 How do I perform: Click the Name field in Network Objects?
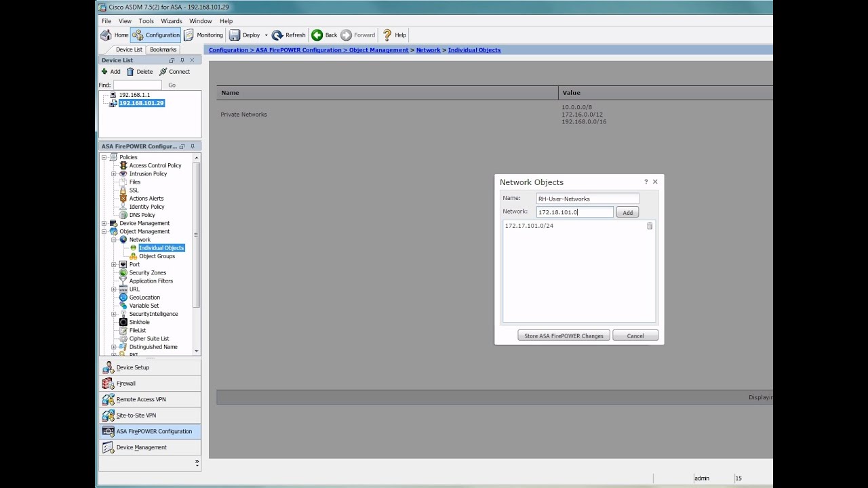587,199
